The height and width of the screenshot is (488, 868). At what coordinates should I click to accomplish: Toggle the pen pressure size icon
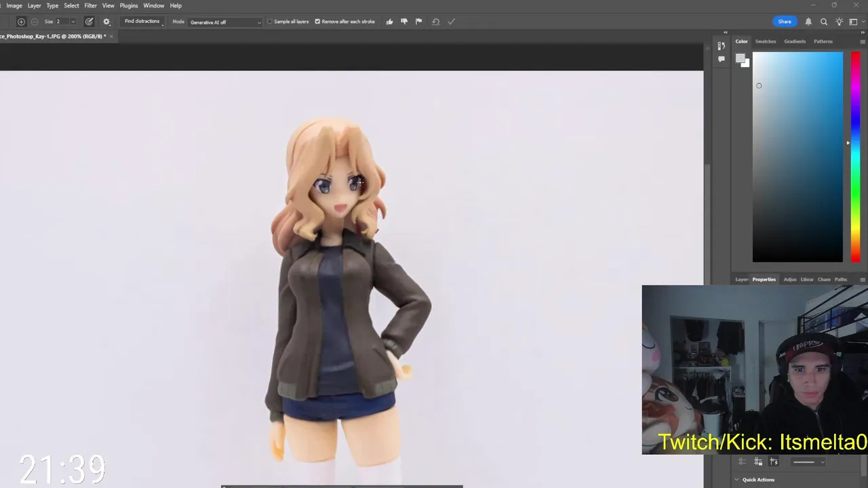pyautogui.click(x=89, y=22)
